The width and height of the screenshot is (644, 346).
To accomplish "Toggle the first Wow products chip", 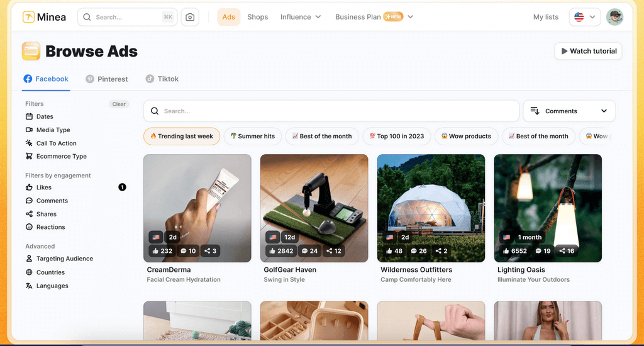I will click(466, 136).
